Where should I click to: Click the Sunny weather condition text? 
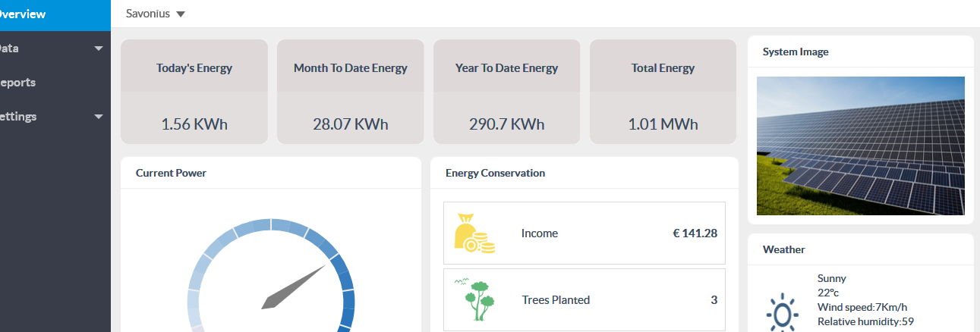[x=832, y=278]
